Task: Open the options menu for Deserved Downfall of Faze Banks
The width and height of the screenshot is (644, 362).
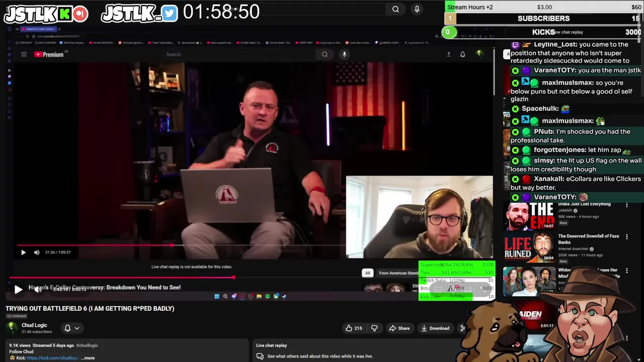Action: click(x=626, y=237)
